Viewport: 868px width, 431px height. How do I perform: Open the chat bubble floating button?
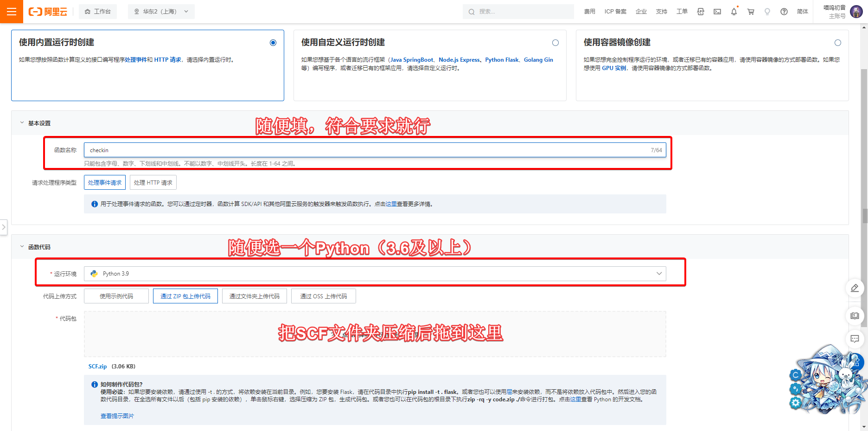pos(855,339)
